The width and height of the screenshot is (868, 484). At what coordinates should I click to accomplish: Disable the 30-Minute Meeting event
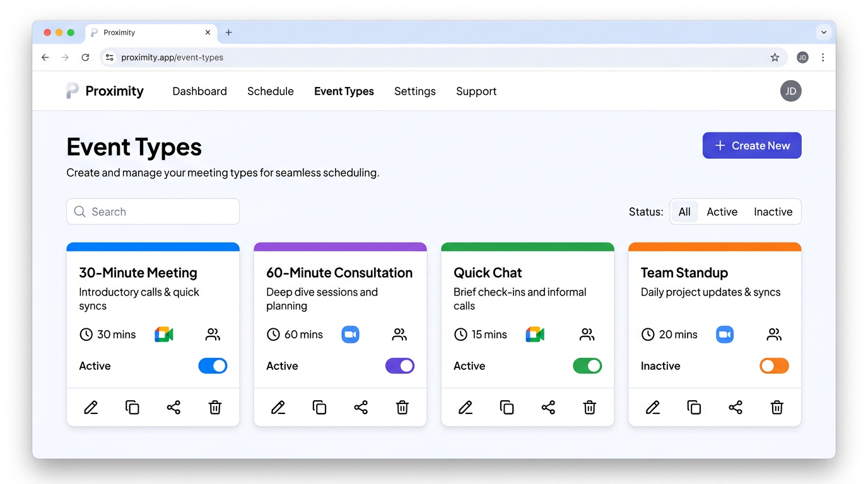click(213, 366)
